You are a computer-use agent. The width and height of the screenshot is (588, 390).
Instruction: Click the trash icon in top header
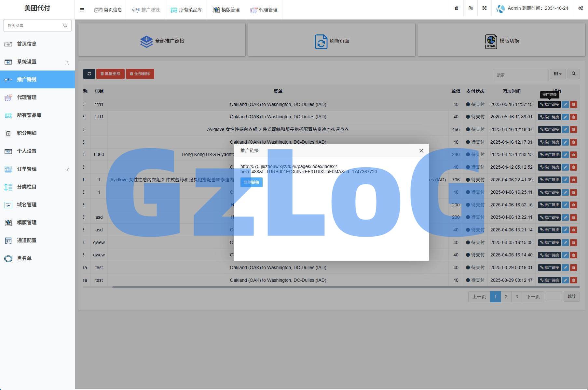[x=457, y=8]
